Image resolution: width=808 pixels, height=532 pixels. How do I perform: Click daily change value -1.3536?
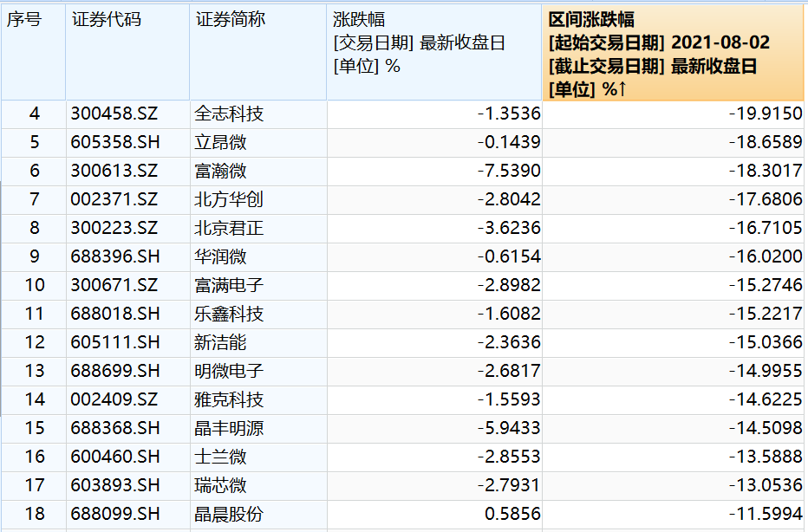509,114
